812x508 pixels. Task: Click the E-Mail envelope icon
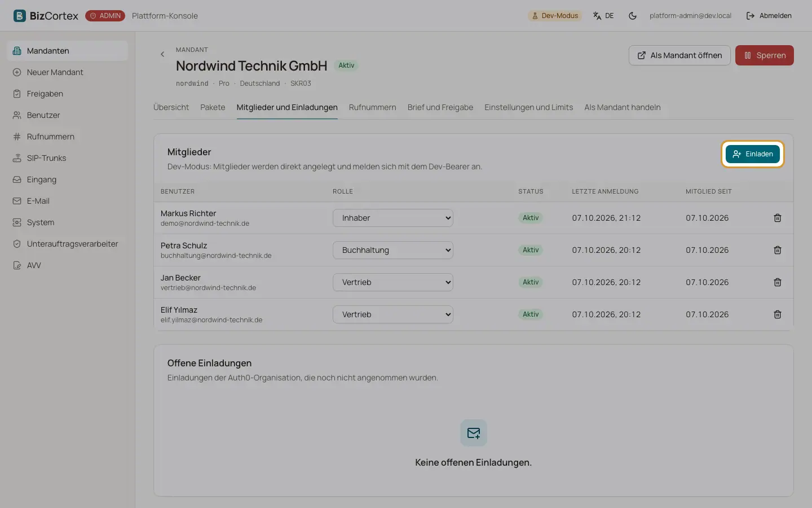pos(17,201)
